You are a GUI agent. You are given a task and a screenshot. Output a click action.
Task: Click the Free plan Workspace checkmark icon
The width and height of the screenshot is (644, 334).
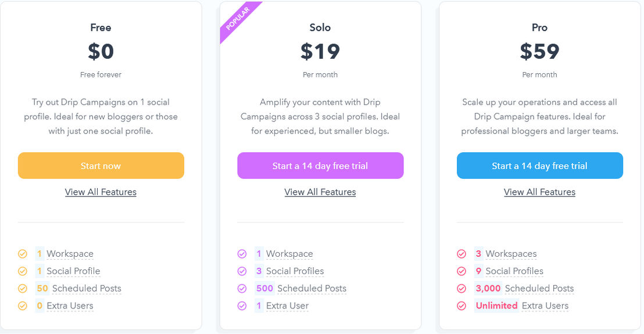(23, 254)
